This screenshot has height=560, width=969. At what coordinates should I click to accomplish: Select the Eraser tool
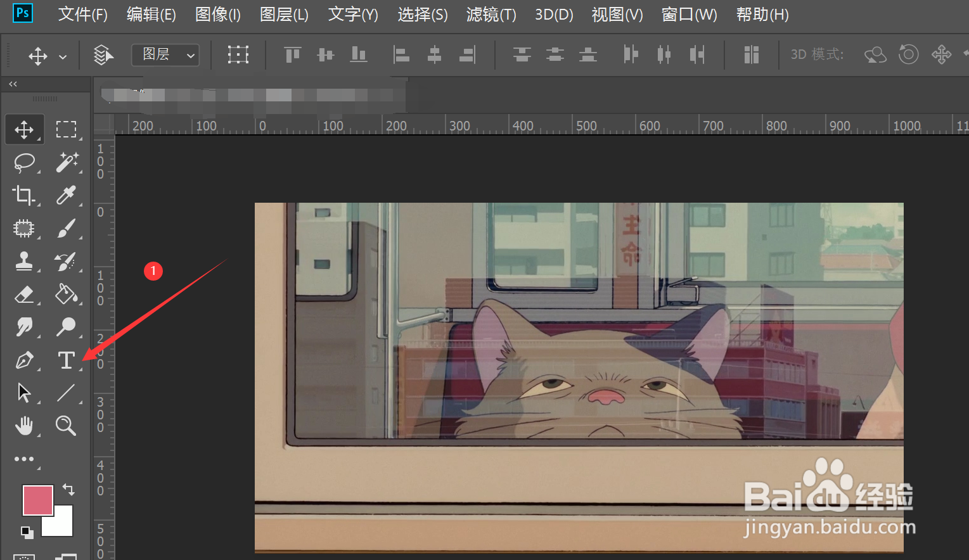[x=24, y=294]
